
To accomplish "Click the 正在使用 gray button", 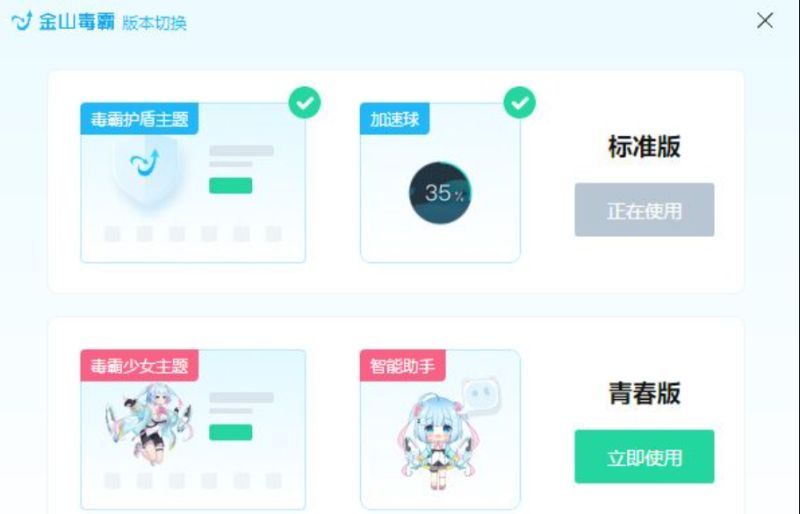I will (644, 210).
